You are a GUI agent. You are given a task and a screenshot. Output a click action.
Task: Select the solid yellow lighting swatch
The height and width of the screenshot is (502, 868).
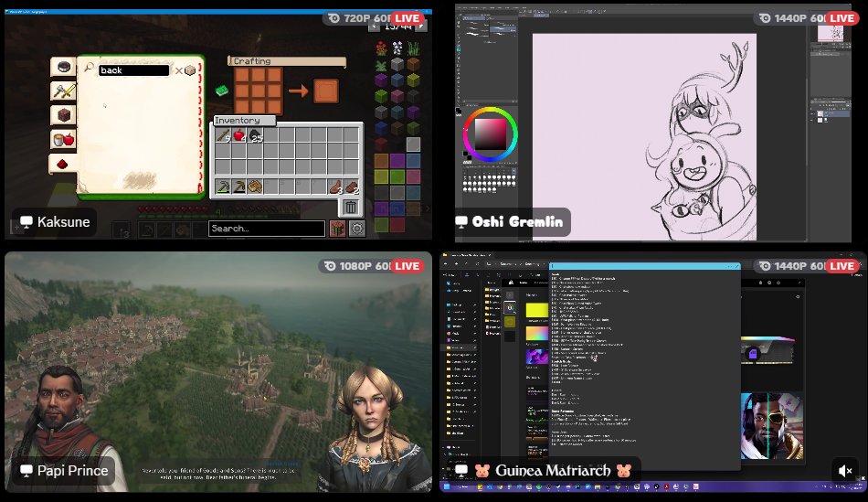536,310
